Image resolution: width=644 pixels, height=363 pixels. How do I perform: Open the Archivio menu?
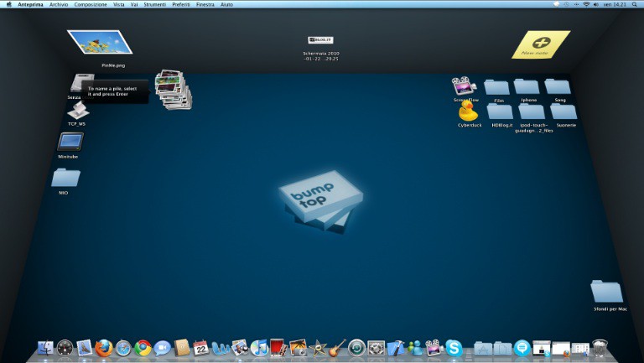coord(59,4)
